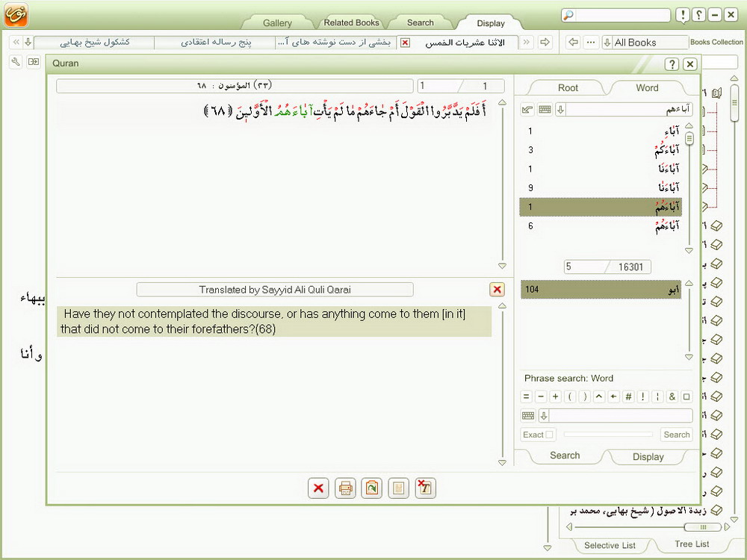
Task: Insert the hash operator in phrase search
Action: click(628, 396)
